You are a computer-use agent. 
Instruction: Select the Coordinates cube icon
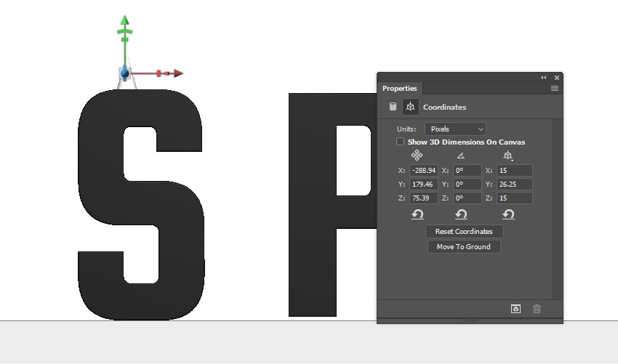(x=410, y=107)
